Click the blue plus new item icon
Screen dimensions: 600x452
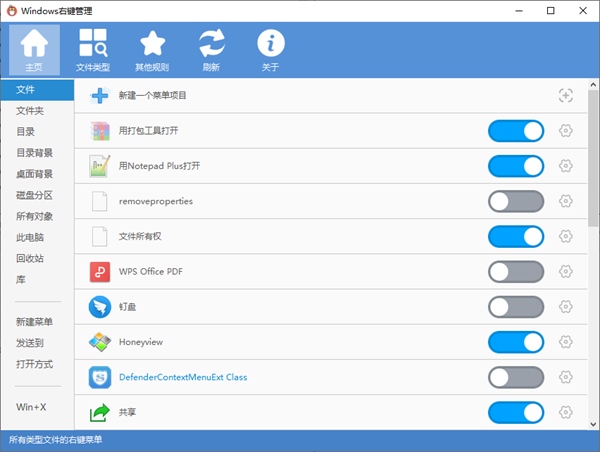pyautogui.click(x=100, y=95)
